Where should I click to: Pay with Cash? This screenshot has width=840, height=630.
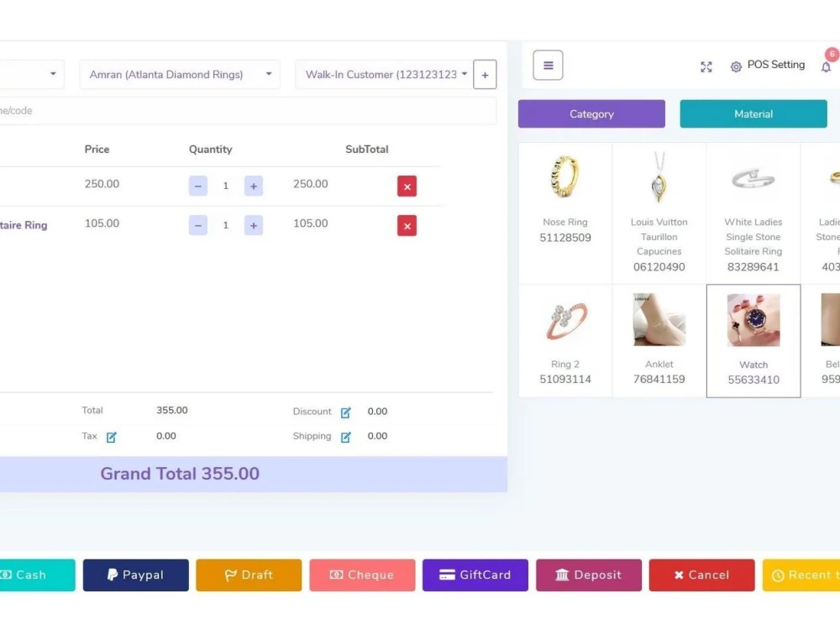tap(38, 575)
